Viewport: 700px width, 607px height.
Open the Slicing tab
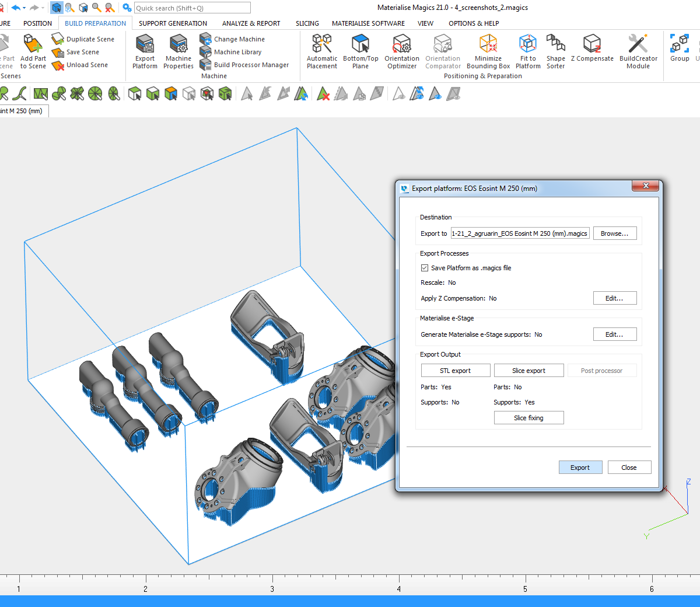[307, 23]
